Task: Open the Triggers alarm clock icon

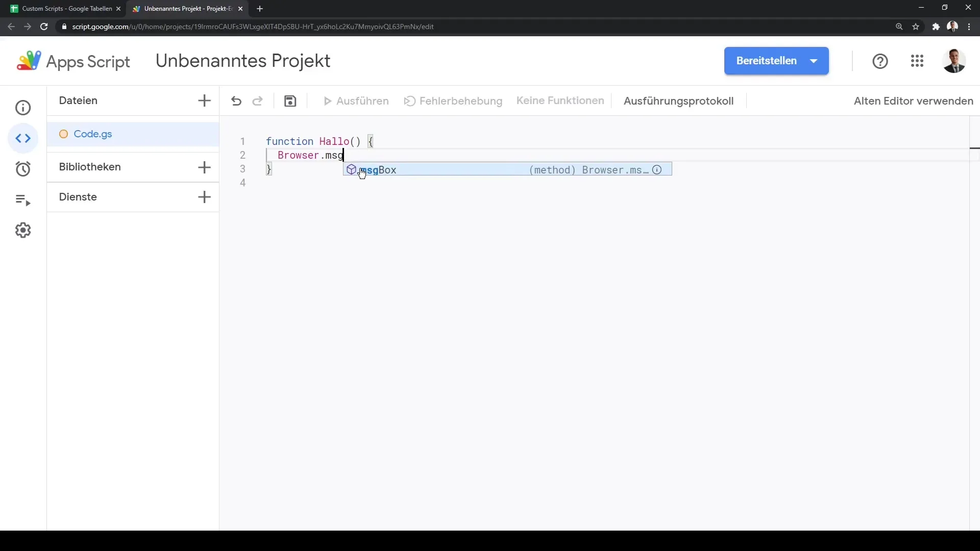Action: [23, 169]
